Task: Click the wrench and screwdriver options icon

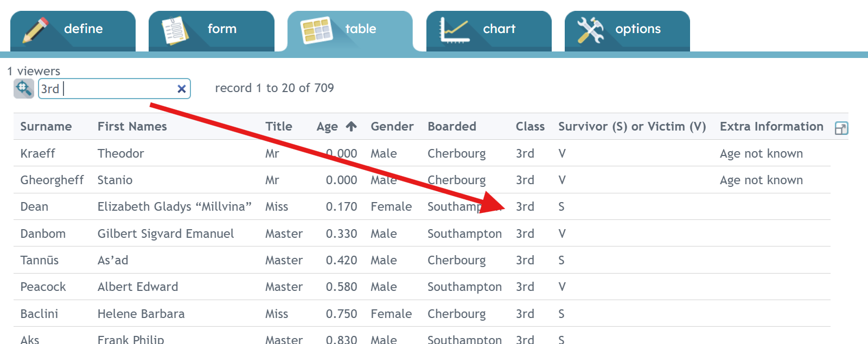Action: (590, 30)
